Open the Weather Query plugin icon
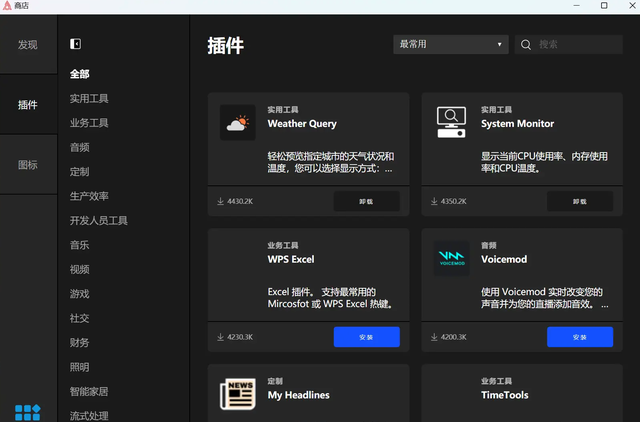Screen dimensions: 640x422 238,122
